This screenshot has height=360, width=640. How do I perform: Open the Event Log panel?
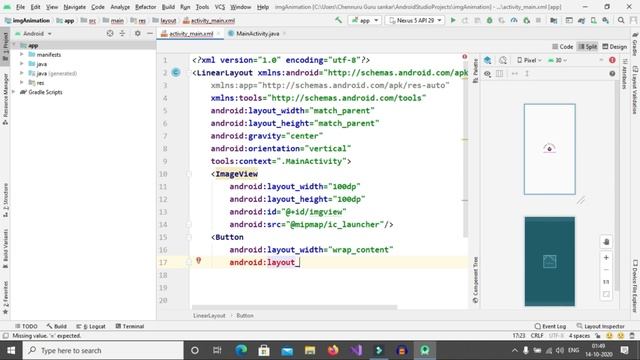tap(550, 326)
